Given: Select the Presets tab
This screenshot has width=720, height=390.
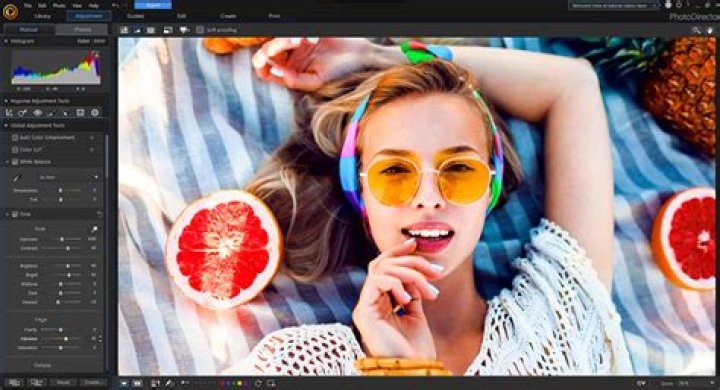Looking at the screenshot, I should (82, 30).
